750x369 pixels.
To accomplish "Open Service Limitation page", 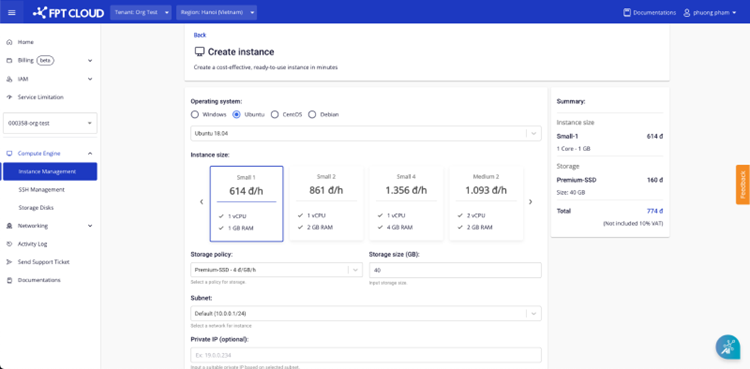I will coord(41,97).
